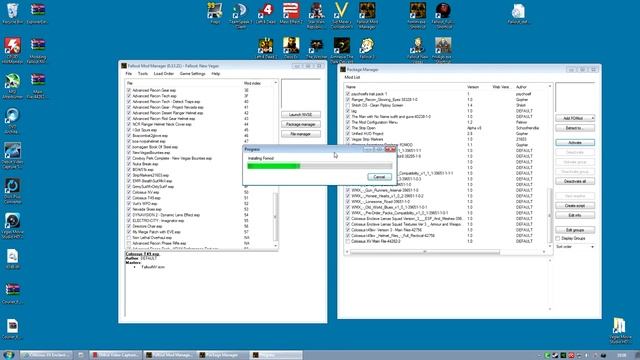Open the Sid Meier's Civilization V shortcut
The width and height of the screenshot is (640, 360).
coord(342,15)
